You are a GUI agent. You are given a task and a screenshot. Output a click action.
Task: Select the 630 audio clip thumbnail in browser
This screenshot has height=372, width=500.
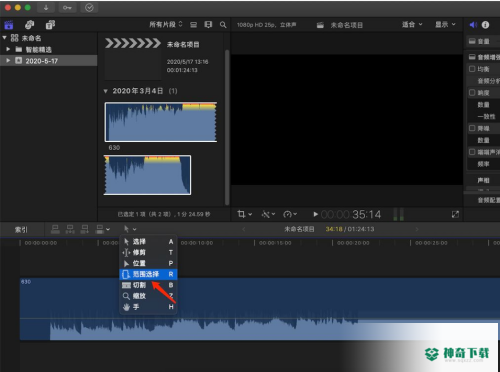point(161,122)
